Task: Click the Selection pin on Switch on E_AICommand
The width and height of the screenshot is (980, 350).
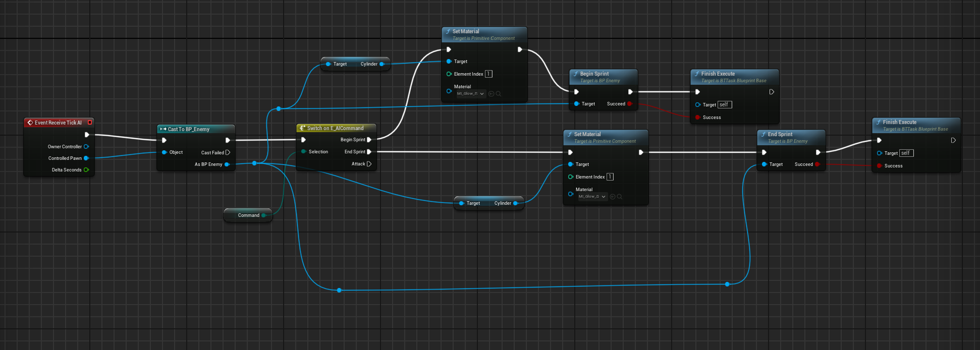Action: (304, 152)
